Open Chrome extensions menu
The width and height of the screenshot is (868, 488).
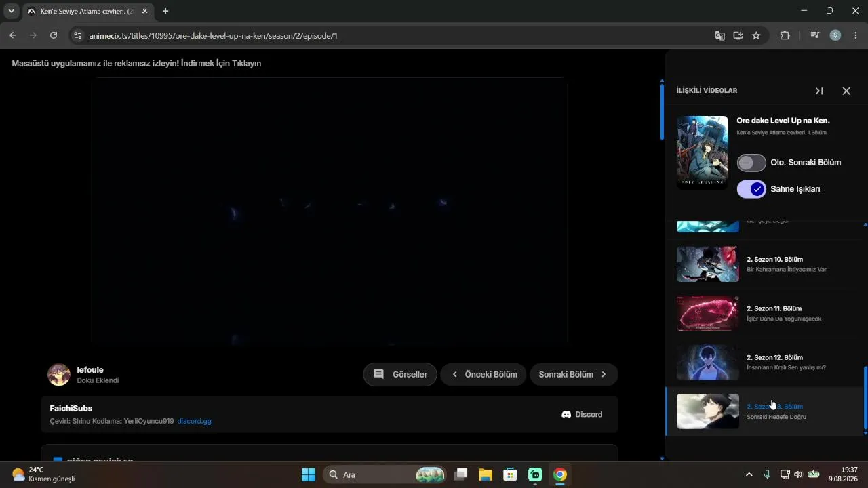pos(785,35)
